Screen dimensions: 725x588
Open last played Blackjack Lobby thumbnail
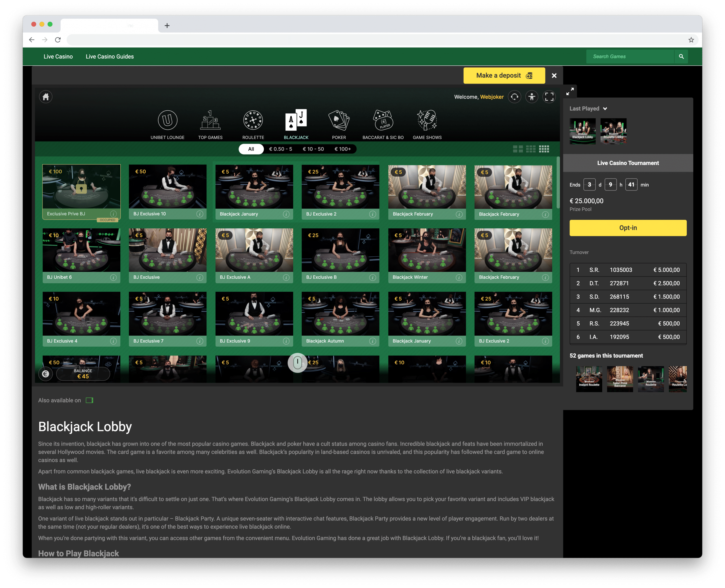582,131
